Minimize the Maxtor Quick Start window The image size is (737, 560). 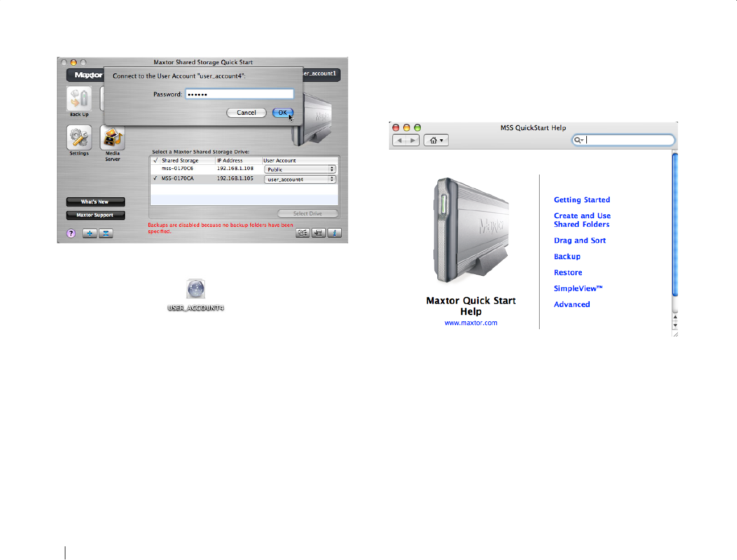[x=73, y=63]
